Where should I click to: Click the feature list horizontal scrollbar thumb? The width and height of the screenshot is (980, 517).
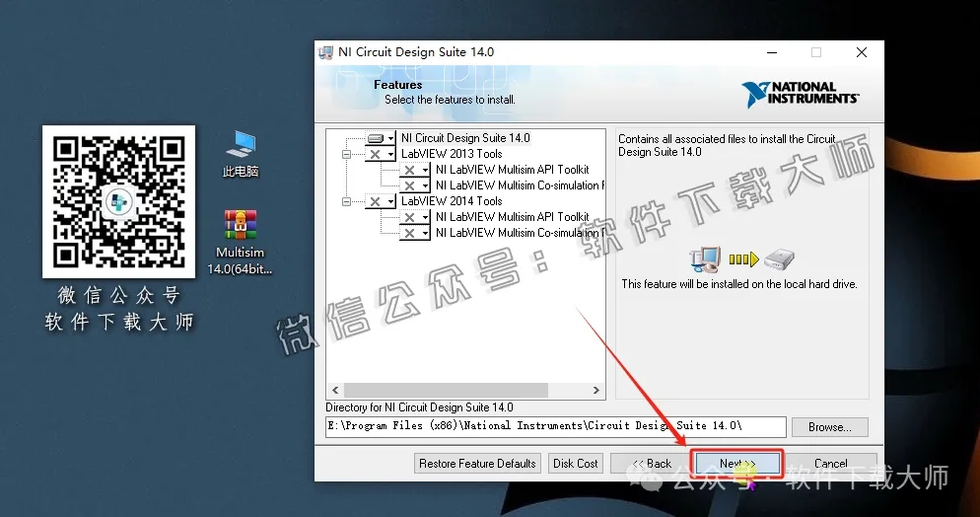click(x=446, y=390)
